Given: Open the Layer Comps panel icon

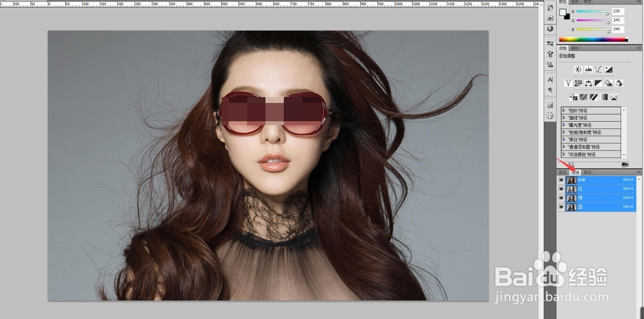Looking at the screenshot, I should tap(550, 105).
